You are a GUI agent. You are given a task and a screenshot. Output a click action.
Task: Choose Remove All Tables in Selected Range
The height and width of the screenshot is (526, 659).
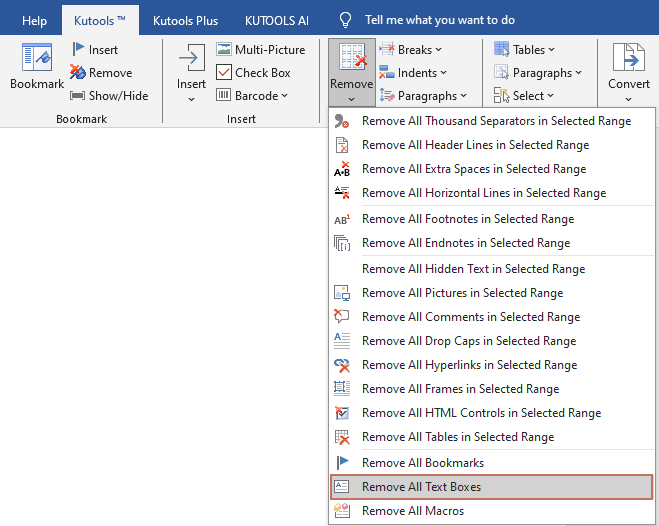click(x=491, y=437)
